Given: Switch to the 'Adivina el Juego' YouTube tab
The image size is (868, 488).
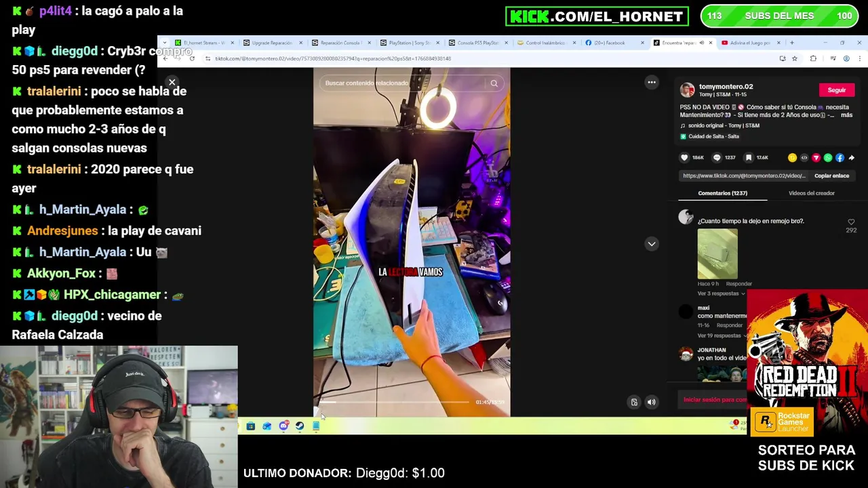Looking at the screenshot, I should click(x=749, y=43).
